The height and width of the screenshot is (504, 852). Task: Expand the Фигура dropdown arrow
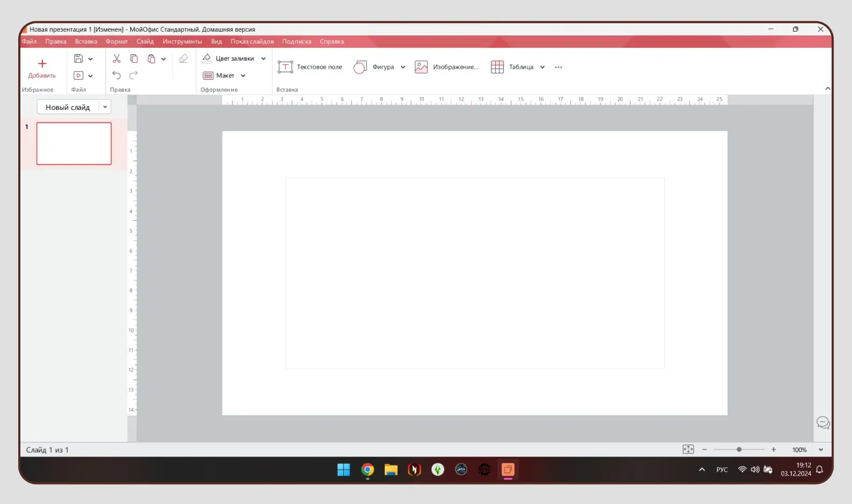(x=403, y=68)
